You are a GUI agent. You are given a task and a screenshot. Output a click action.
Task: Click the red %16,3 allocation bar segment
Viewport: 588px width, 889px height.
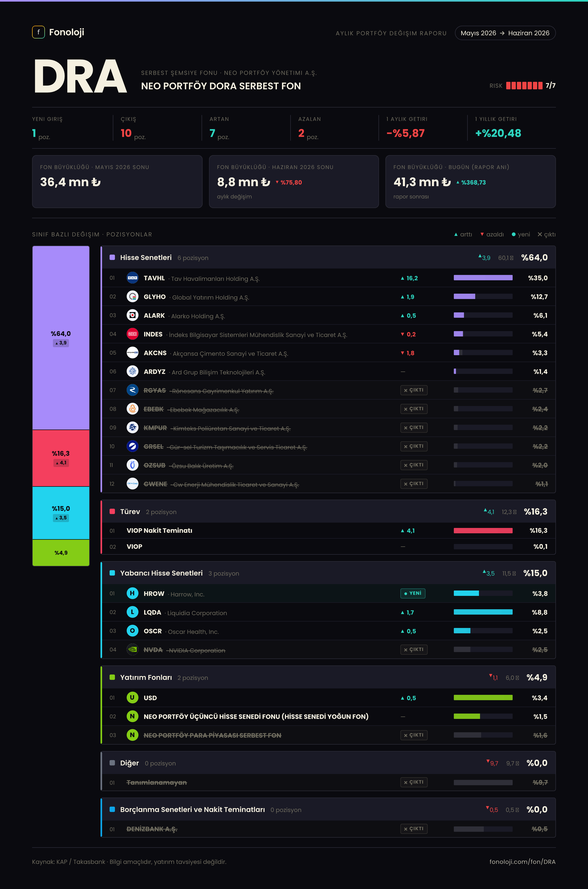(x=61, y=458)
